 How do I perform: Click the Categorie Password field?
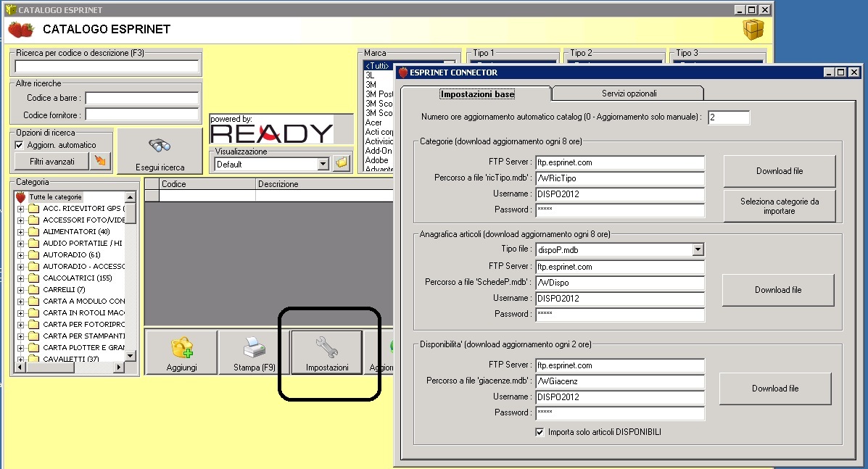[x=620, y=210]
